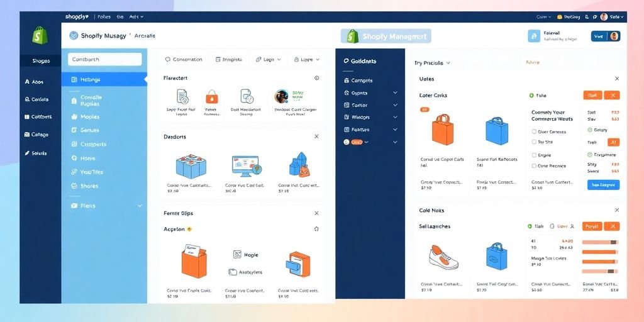The image size is (644, 322).
Task: Click the orange X button in the Eoter Cavks row
Action: click(613, 96)
